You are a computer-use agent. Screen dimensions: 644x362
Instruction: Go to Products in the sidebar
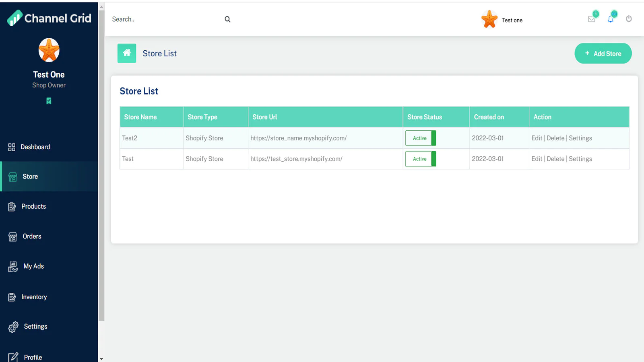coord(34,206)
